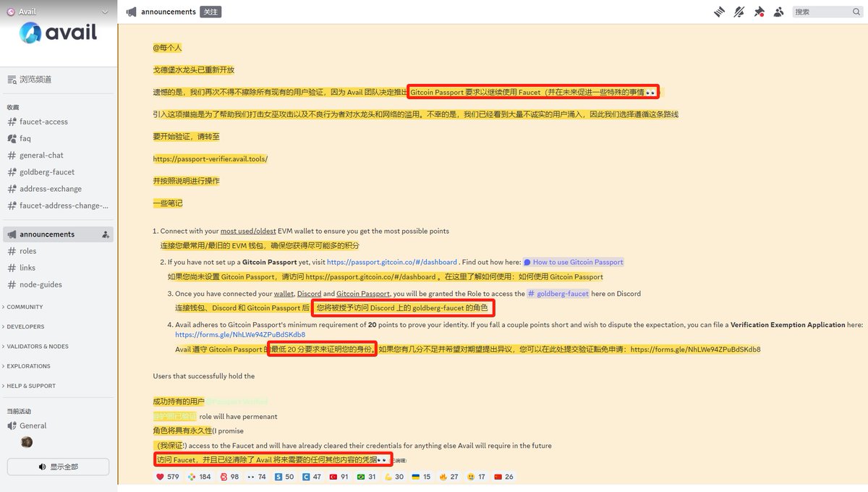Expand the VALIDATORS & NODES category
The height and width of the screenshot is (492, 868).
(x=36, y=346)
